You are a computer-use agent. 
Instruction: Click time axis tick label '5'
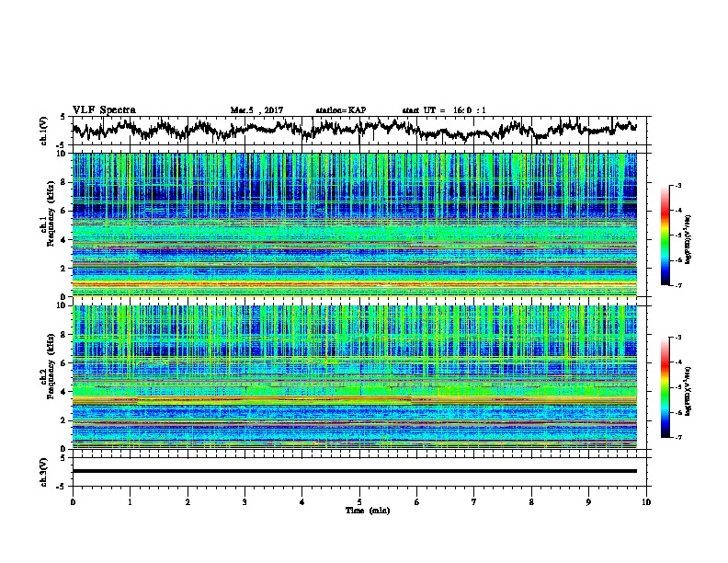[x=359, y=502]
